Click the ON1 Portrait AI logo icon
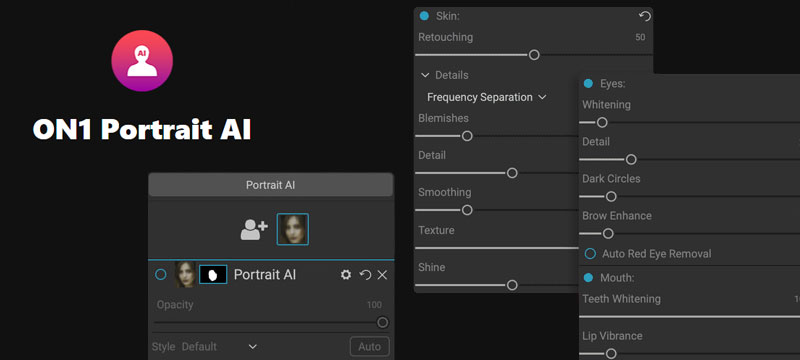The height and width of the screenshot is (360, 800). 142,61
